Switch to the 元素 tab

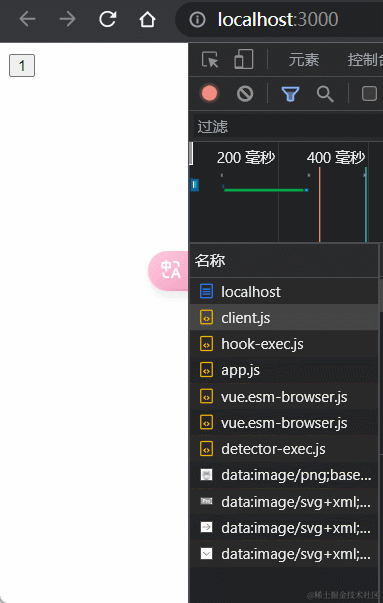304,60
